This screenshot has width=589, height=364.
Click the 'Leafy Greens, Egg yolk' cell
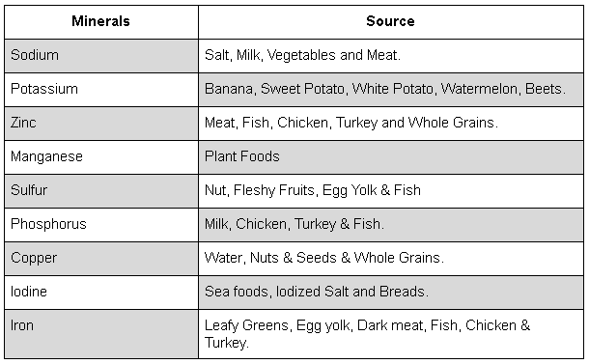pyautogui.click(x=391, y=334)
